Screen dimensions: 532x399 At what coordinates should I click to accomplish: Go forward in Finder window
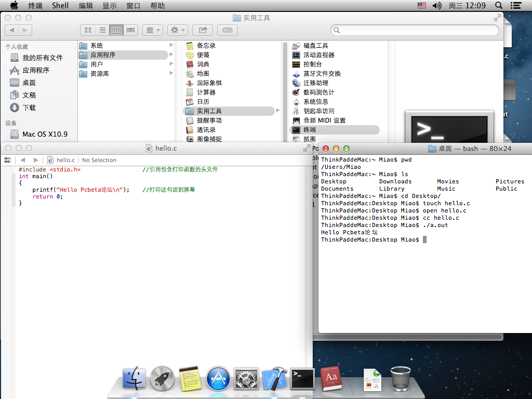coord(25,30)
